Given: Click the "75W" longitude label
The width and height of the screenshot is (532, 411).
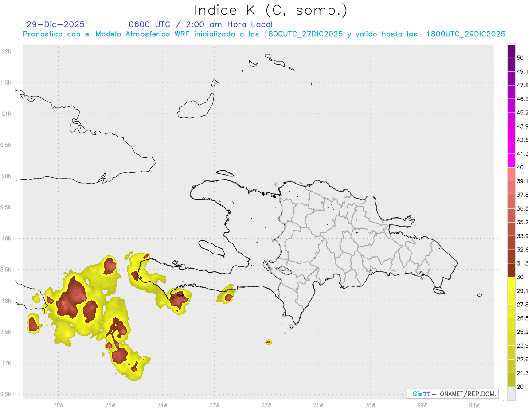Looking at the screenshot, I should tap(110, 405).
